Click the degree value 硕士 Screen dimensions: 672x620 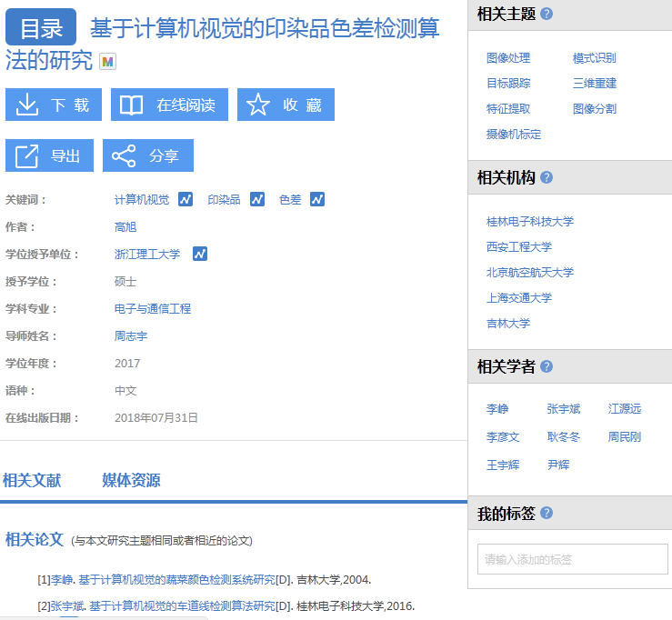point(125,282)
